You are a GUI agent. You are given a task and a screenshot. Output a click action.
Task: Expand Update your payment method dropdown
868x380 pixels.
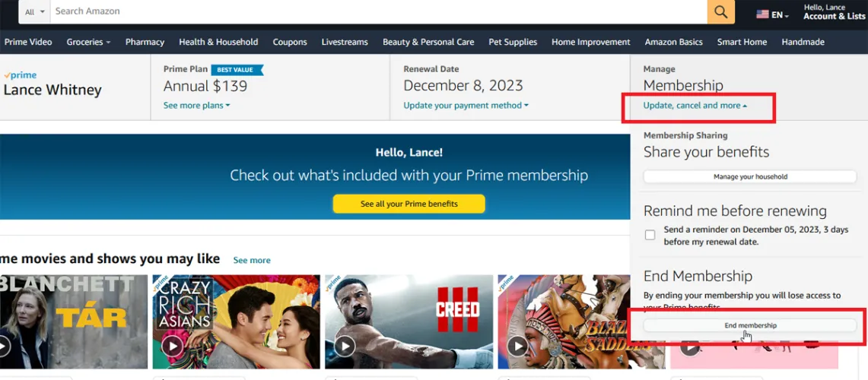point(466,105)
